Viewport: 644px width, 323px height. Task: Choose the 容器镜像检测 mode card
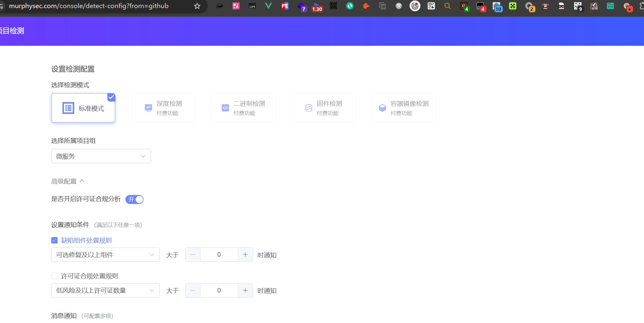pyautogui.click(x=403, y=108)
